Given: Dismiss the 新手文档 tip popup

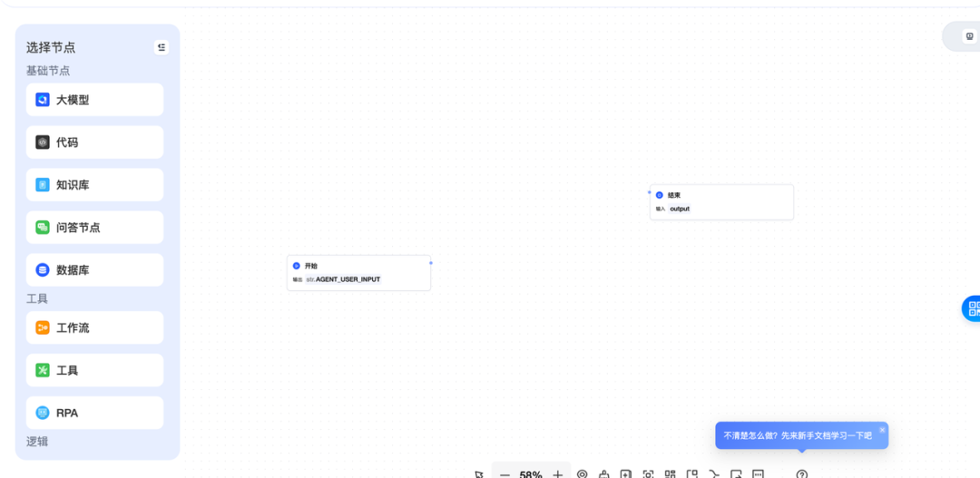Looking at the screenshot, I should pyautogui.click(x=882, y=430).
